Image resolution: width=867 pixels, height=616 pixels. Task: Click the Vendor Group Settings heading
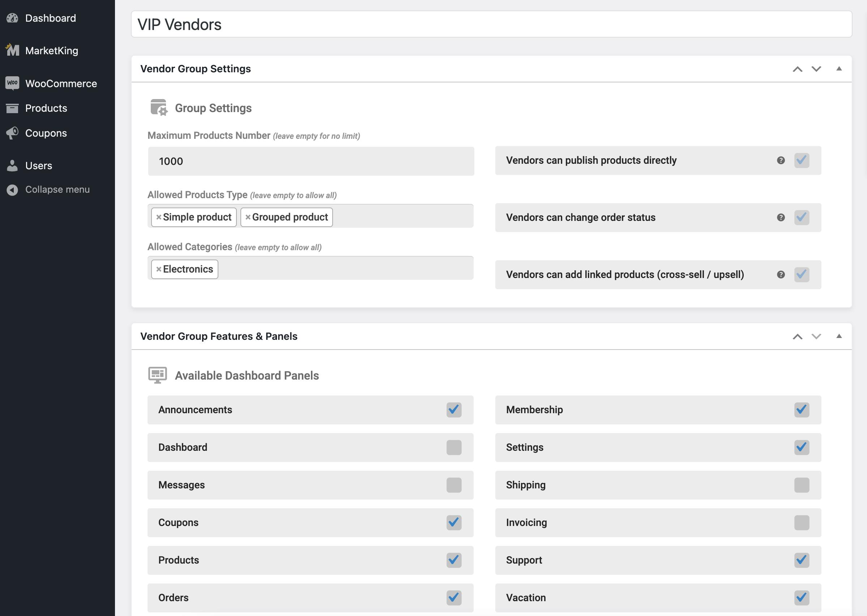point(195,69)
